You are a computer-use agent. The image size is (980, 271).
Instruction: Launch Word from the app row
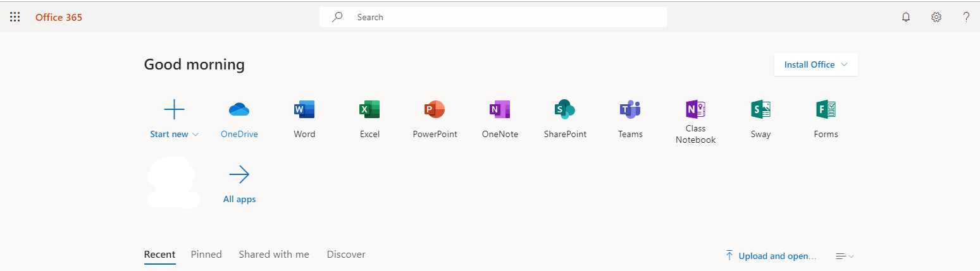[304, 110]
